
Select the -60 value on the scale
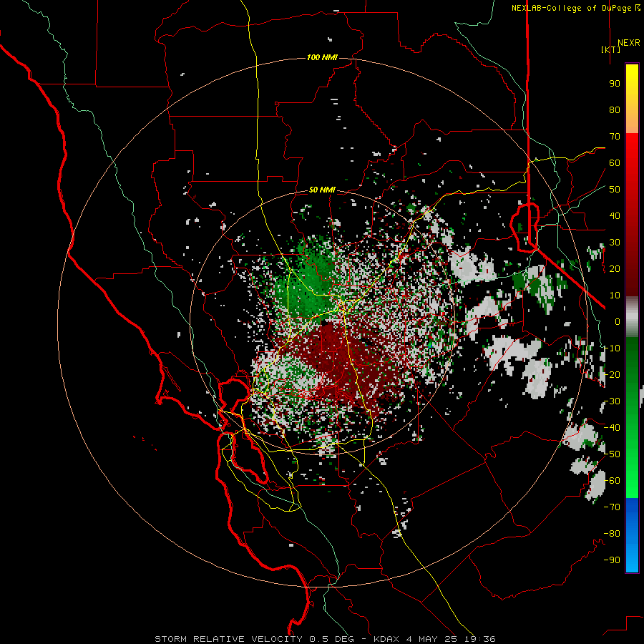click(612, 481)
